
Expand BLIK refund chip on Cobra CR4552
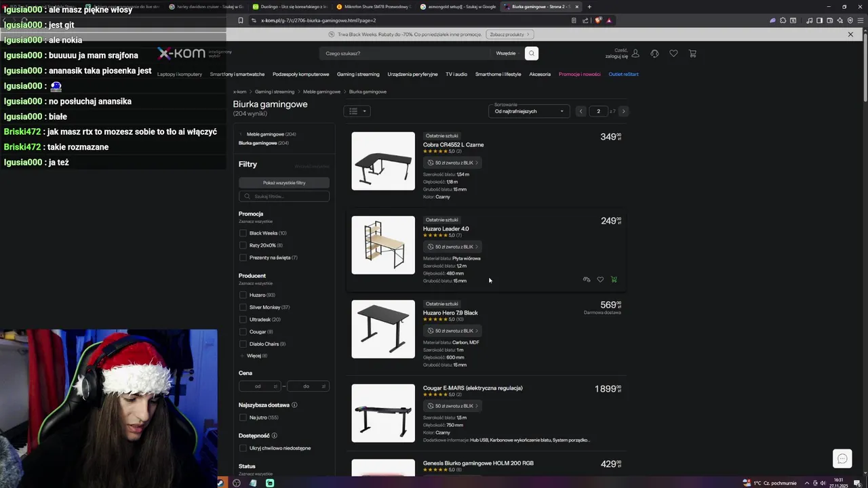[452, 163]
